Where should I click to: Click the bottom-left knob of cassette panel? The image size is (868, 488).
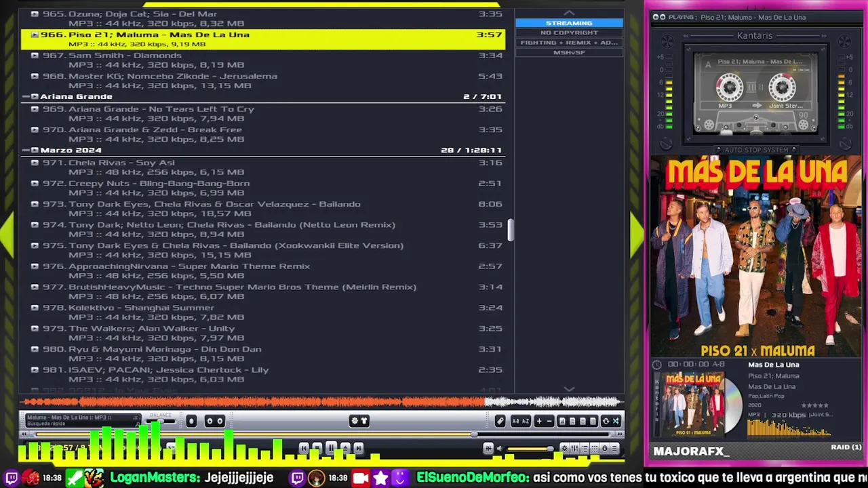click(x=666, y=143)
